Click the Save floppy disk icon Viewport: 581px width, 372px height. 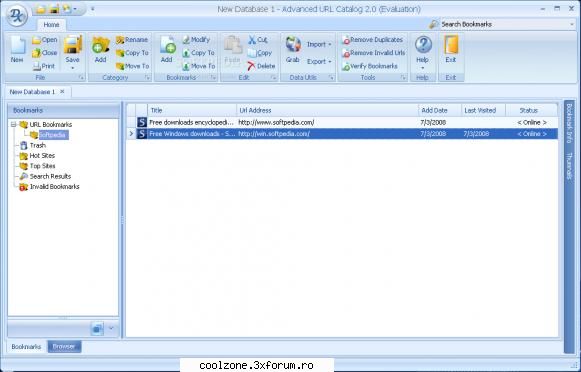(x=73, y=45)
